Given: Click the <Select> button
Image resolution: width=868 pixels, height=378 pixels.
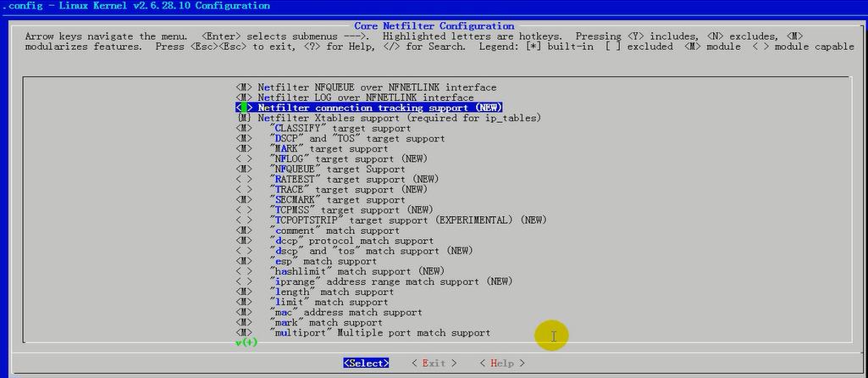Looking at the screenshot, I should coord(366,364).
